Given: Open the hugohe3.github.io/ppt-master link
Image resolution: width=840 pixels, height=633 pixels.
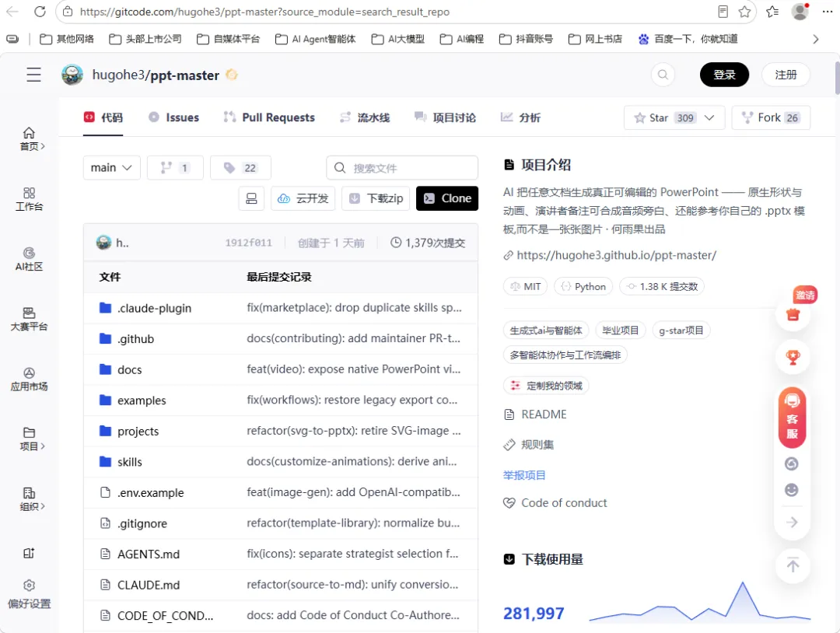Looking at the screenshot, I should pyautogui.click(x=616, y=255).
